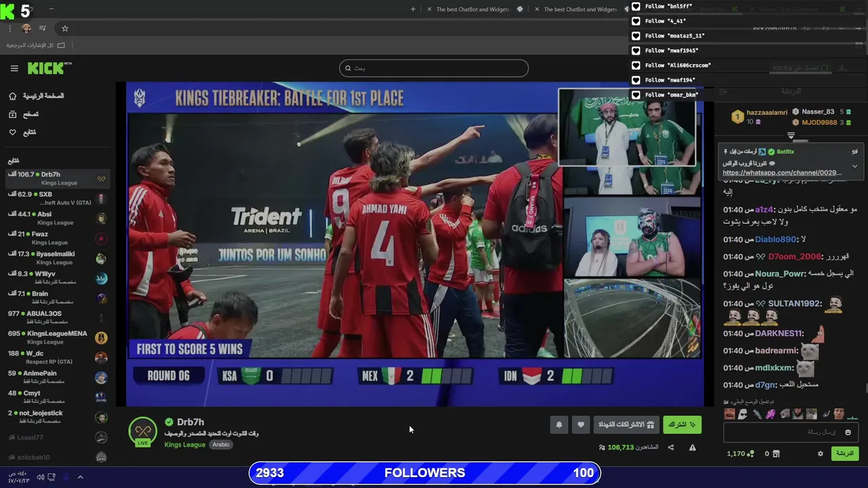Screen dimensions: 868x488
Task: Toggle the heart follow button
Action: [580, 425]
